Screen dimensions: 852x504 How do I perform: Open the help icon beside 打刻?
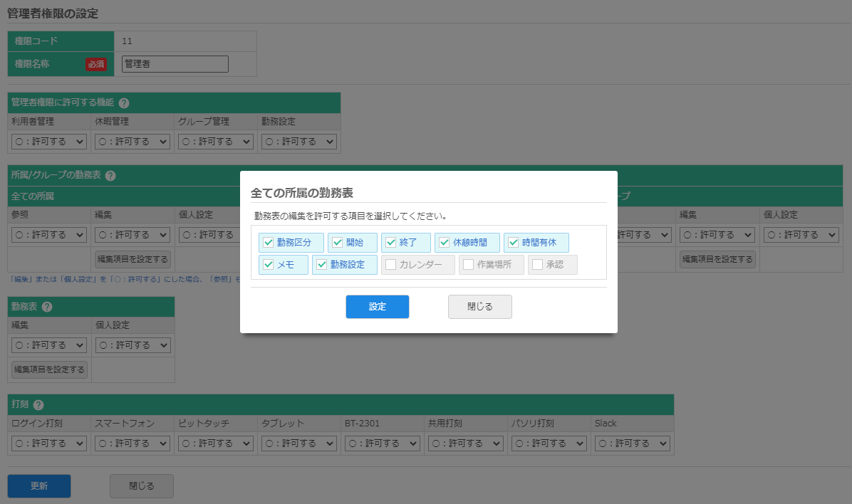click(39, 404)
